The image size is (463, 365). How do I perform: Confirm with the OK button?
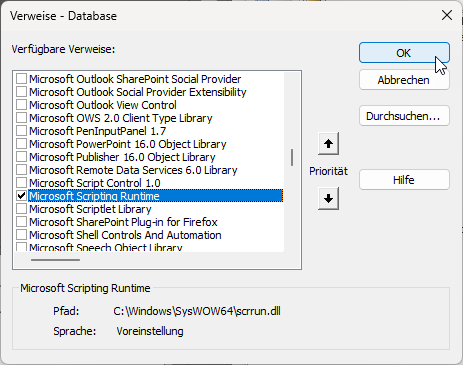tap(404, 53)
